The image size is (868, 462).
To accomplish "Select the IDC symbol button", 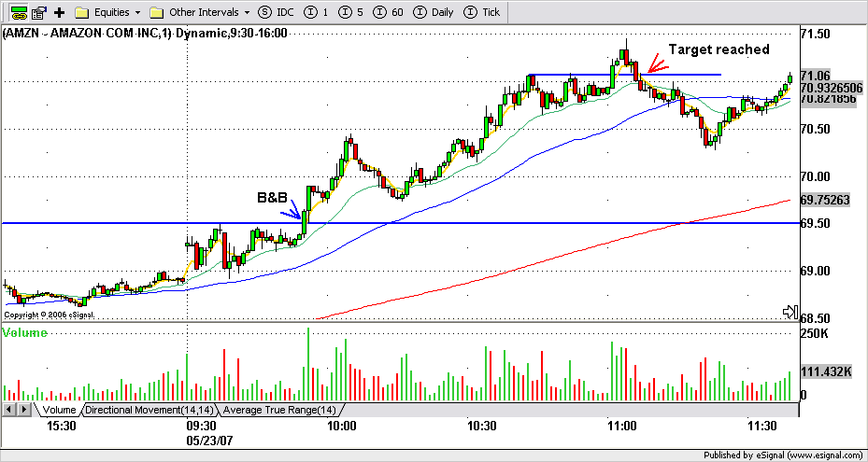I will (x=278, y=11).
